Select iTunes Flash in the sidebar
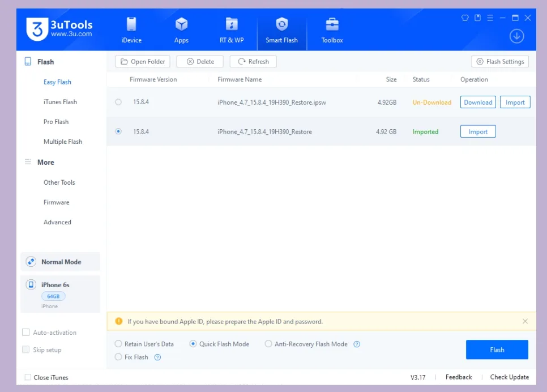The image size is (547, 392). pyautogui.click(x=60, y=102)
